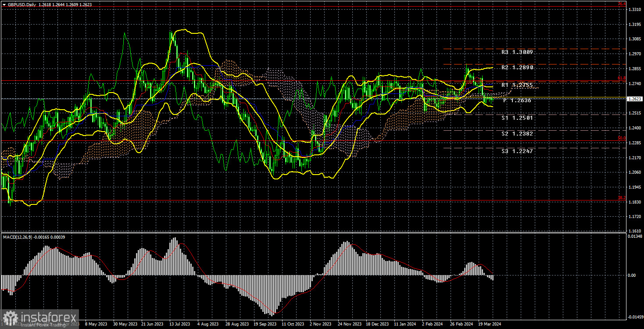The width and height of the screenshot is (644, 329).
Task: Select the 76.4 Fibonacci level label
Action: click(x=622, y=4)
